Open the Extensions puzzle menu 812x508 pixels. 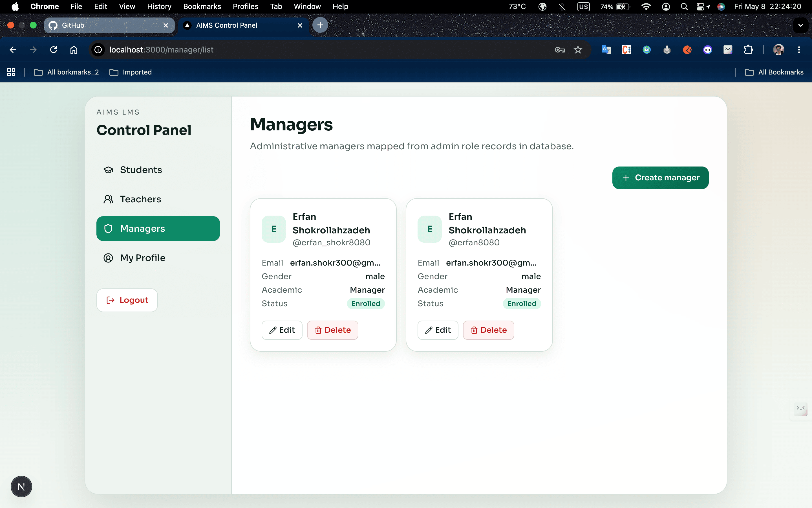(x=748, y=50)
